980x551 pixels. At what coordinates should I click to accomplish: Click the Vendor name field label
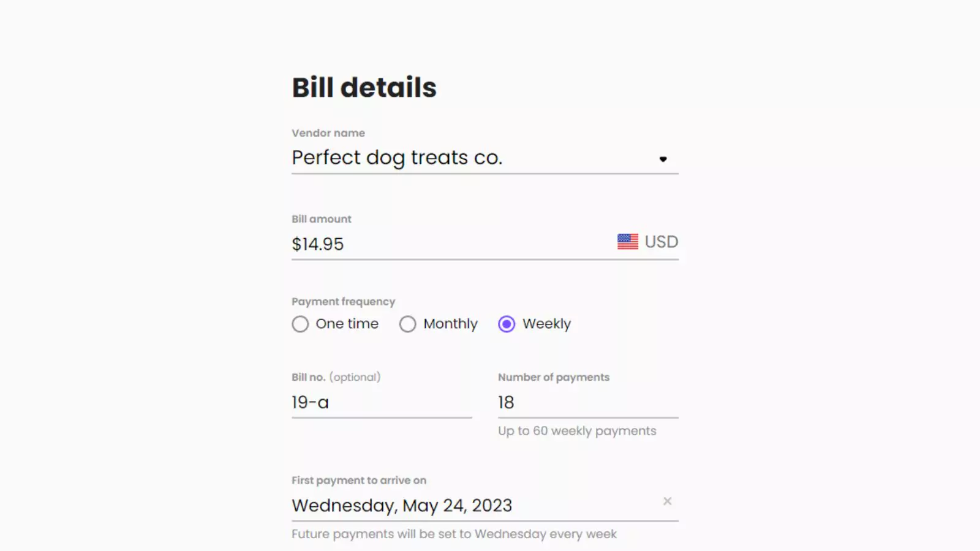coord(328,133)
